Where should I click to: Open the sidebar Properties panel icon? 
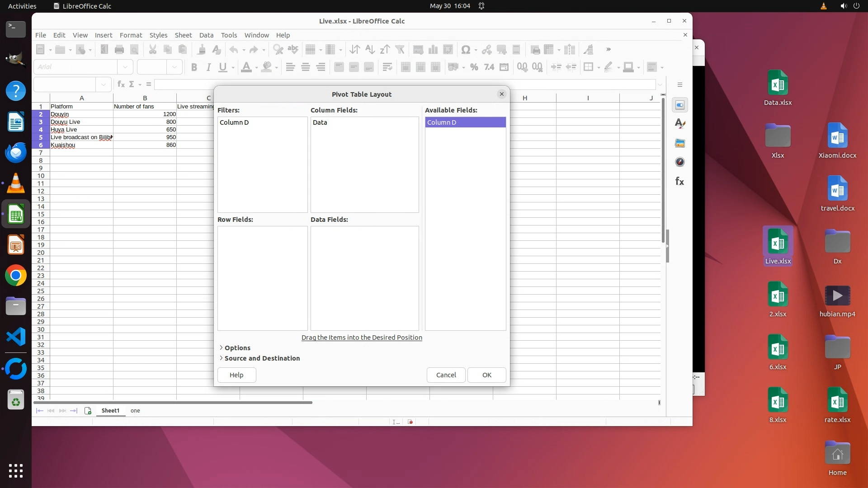[x=679, y=105]
